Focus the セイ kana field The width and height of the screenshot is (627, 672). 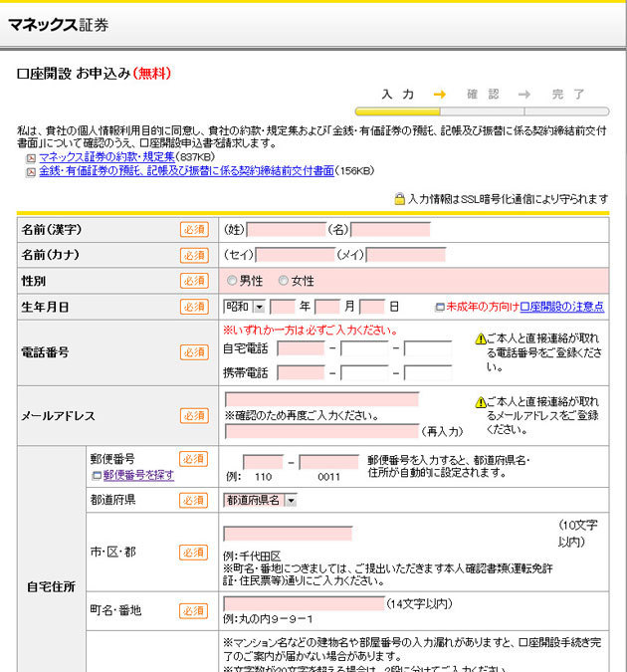pyautogui.click(x=295, y=255)
